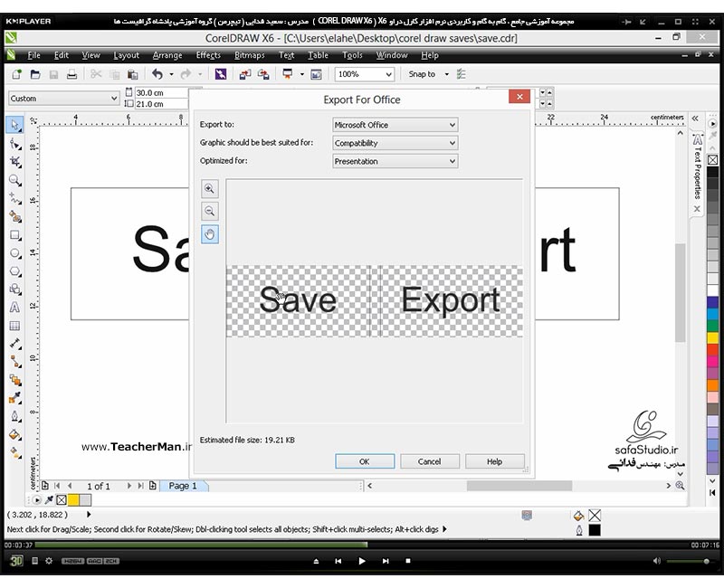Image resolution: width=724 pixels, height=588 pixels.
Task: Click the navigator magnifier icon at canvas corner
Action: pos(680,486)
